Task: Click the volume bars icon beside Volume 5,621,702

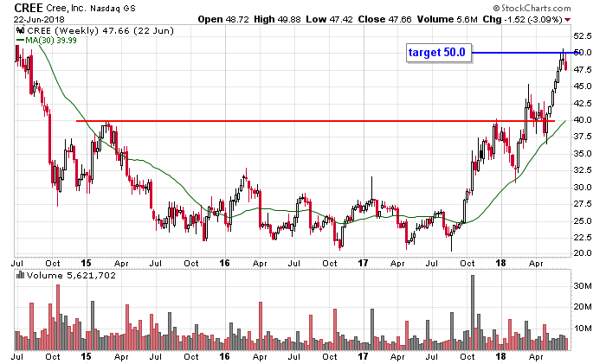Action: pos(20,275)
